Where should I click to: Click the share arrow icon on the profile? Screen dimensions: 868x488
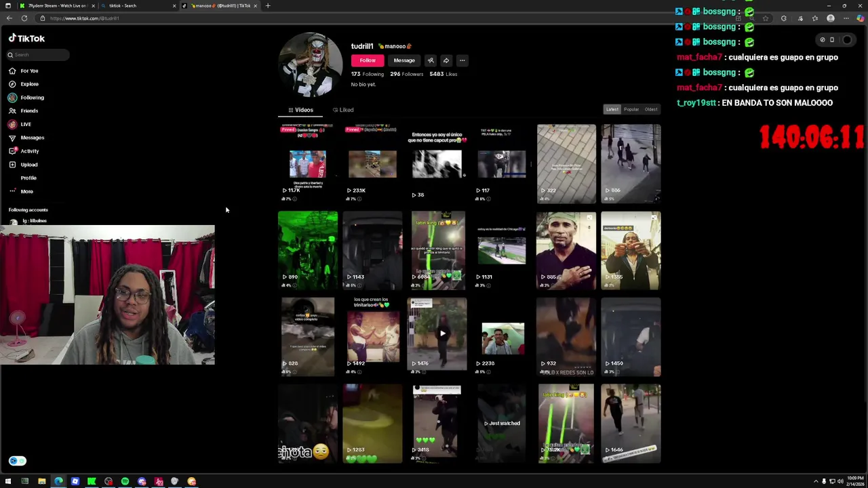tap(446, 60)
